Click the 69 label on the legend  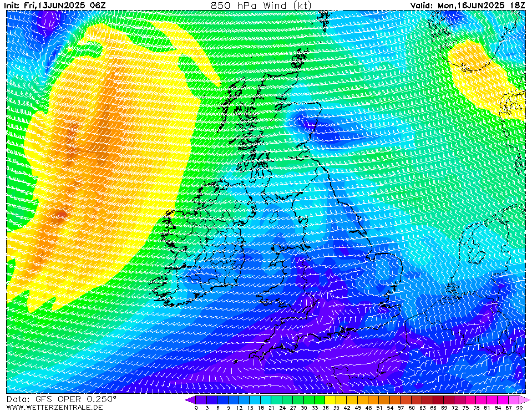[444, 408]
